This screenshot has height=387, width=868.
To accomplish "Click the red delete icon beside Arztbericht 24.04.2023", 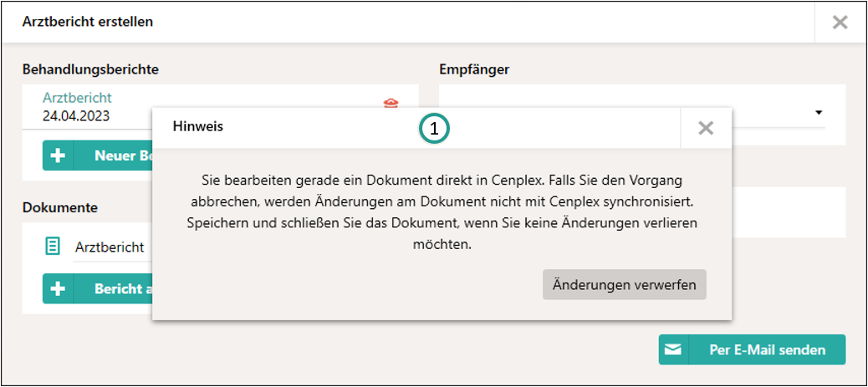I will [x=391, y=103].
